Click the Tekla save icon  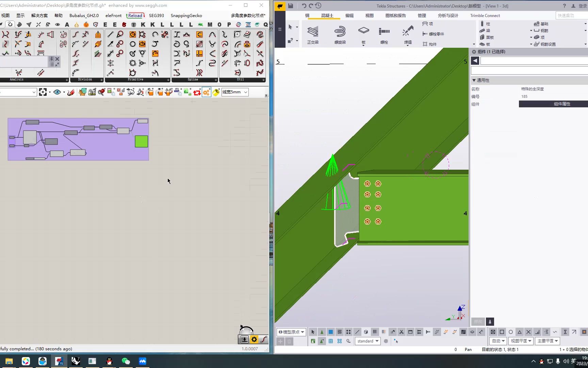coord(290,6)
